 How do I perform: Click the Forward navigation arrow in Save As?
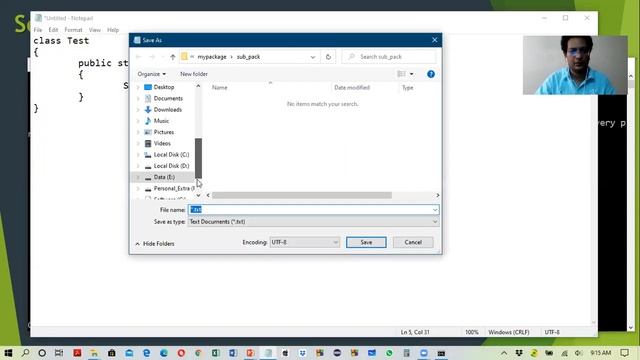point(152,57)
